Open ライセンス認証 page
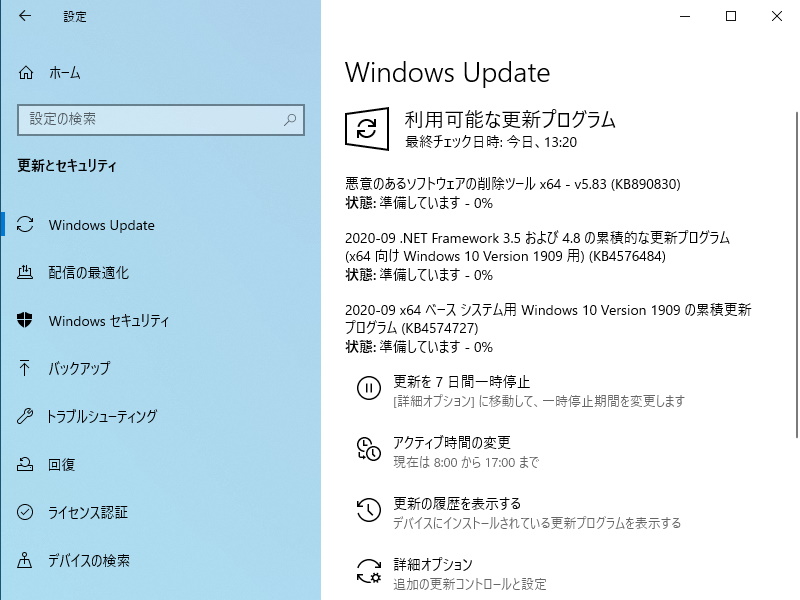The image size is (800, 600). (88, 512)
